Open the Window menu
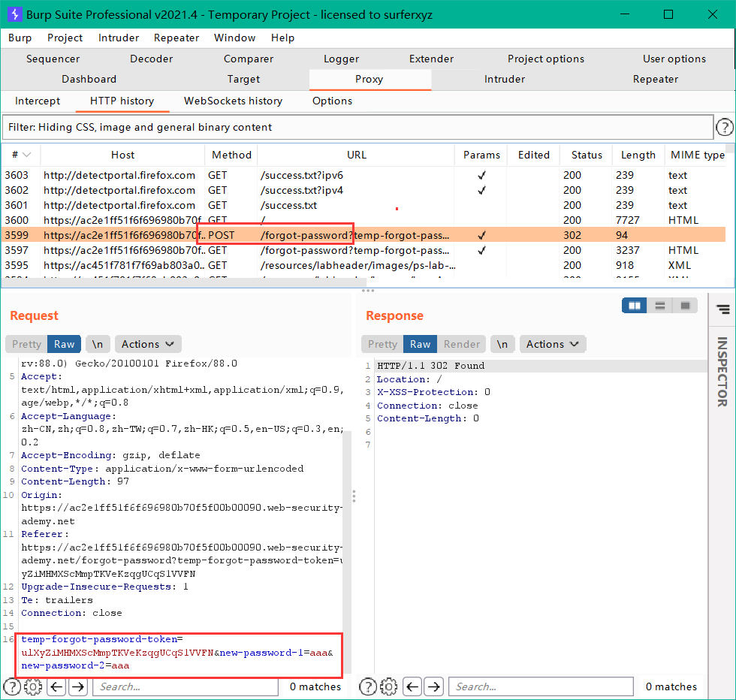This screenshot has height=700, width=736. coord(234,38)
